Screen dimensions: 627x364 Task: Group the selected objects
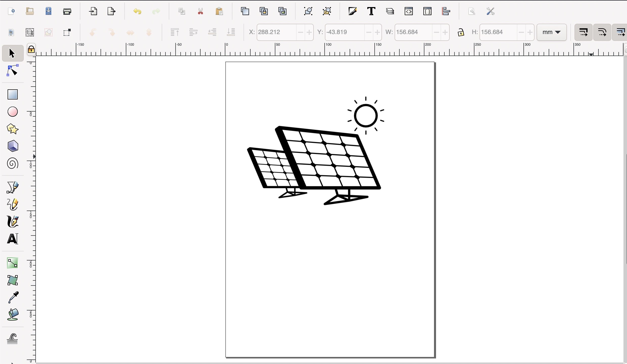coord(308,11)
